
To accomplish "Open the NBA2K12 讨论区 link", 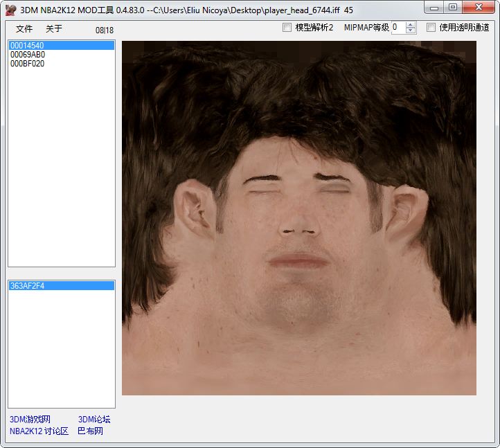I will [39, 431].
